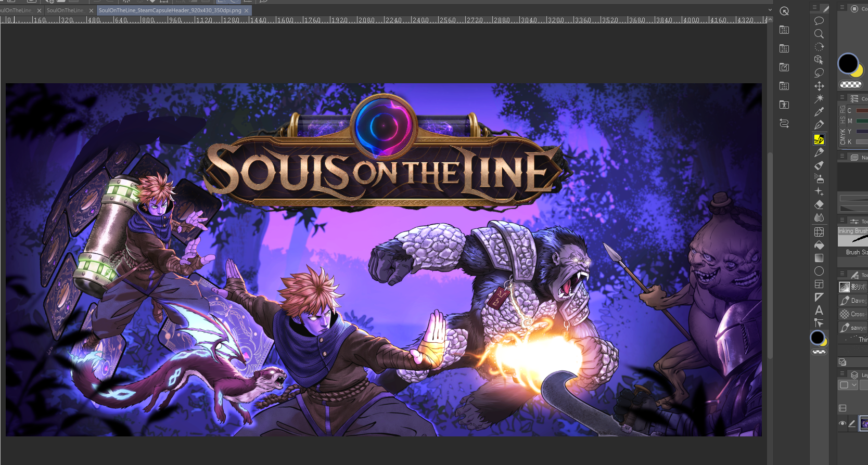Open the Quick Access palette icon
868x465 pixels.
pyautogui.click(x=784, y=11)
